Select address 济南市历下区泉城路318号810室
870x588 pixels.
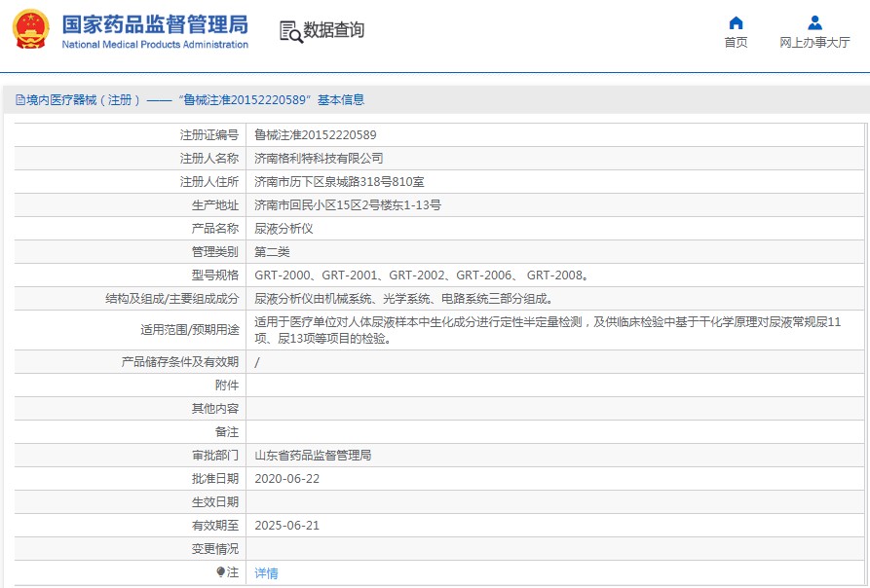pyautogui.click(x=339, y=182)
